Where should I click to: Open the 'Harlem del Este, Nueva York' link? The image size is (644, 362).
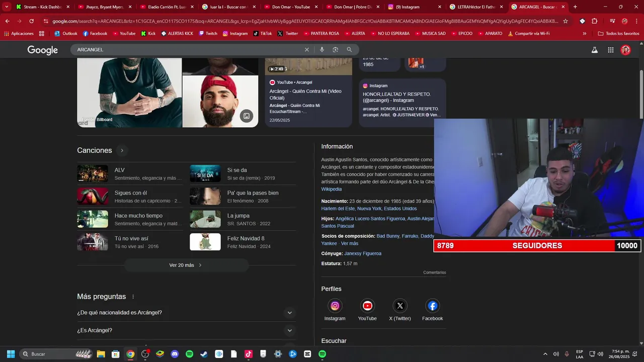[369, 209]
